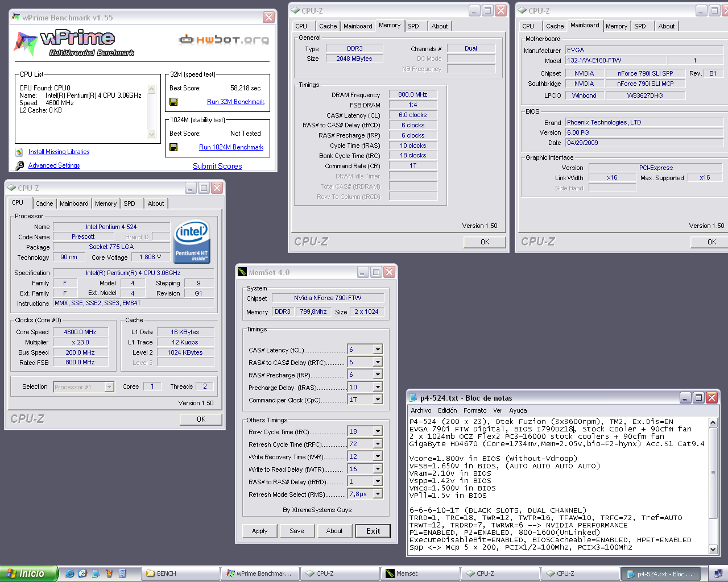Screen dimensions: 728x582
Task: Open the CAS# Latency (tCL) dropdown in MemSet
Action: pyautogui.click(x=378, y=350)
